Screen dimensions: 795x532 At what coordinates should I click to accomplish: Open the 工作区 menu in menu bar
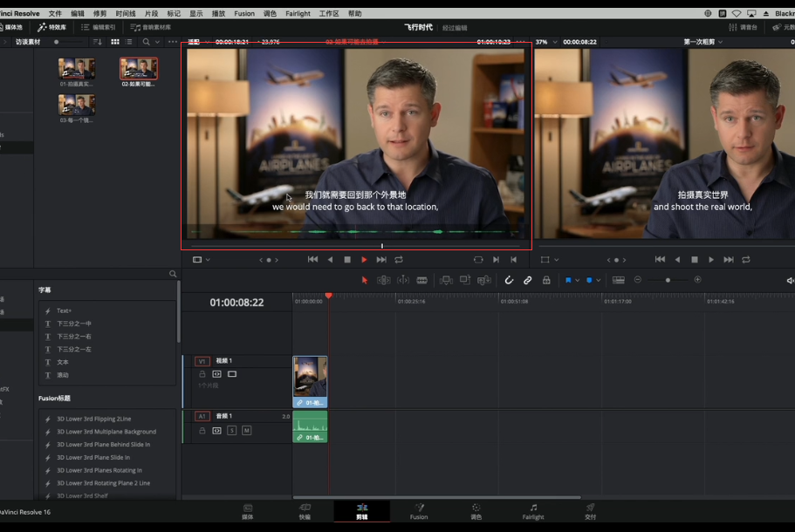(328, 14)
